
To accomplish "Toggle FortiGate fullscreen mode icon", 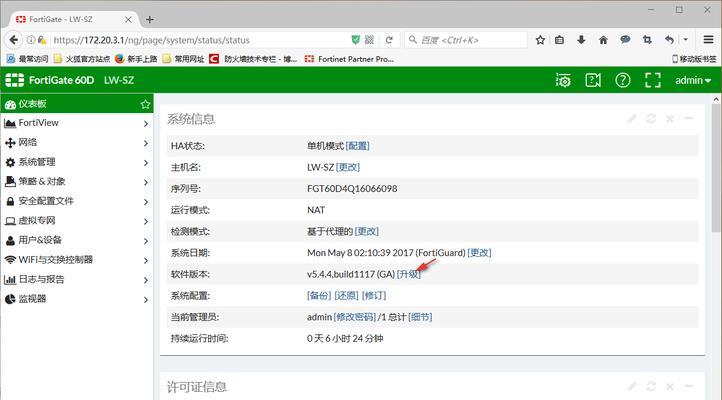I will (x=653, y=80).
